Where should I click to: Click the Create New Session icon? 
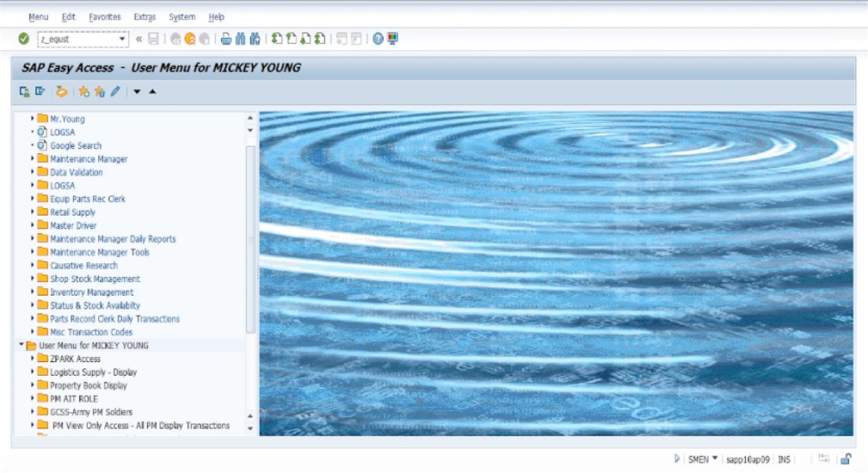(x=342, y=39)
